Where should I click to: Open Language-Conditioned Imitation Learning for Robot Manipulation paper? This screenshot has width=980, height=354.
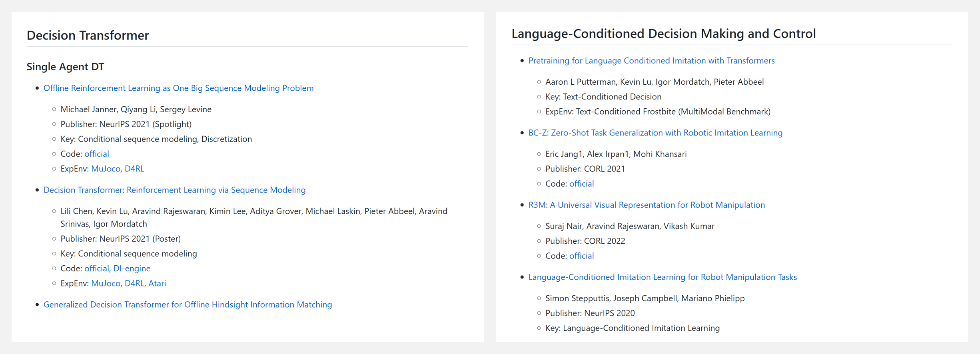663,277
